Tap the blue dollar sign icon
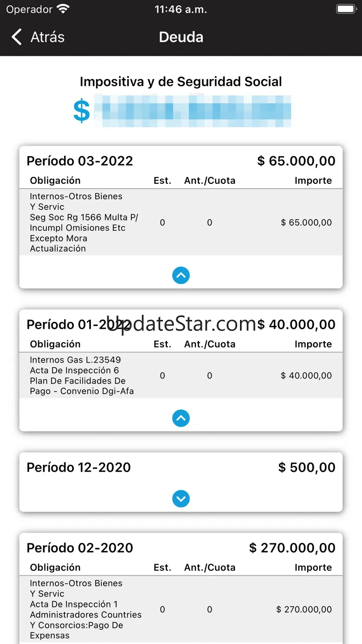362x644 pixels. tap(82, 111)
